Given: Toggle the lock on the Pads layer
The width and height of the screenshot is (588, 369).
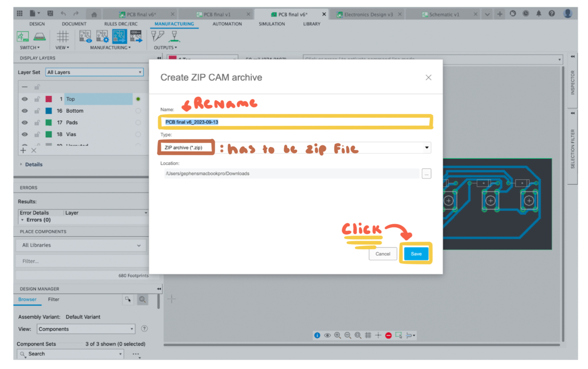Looking at the screenshot, I should [37, 123].
